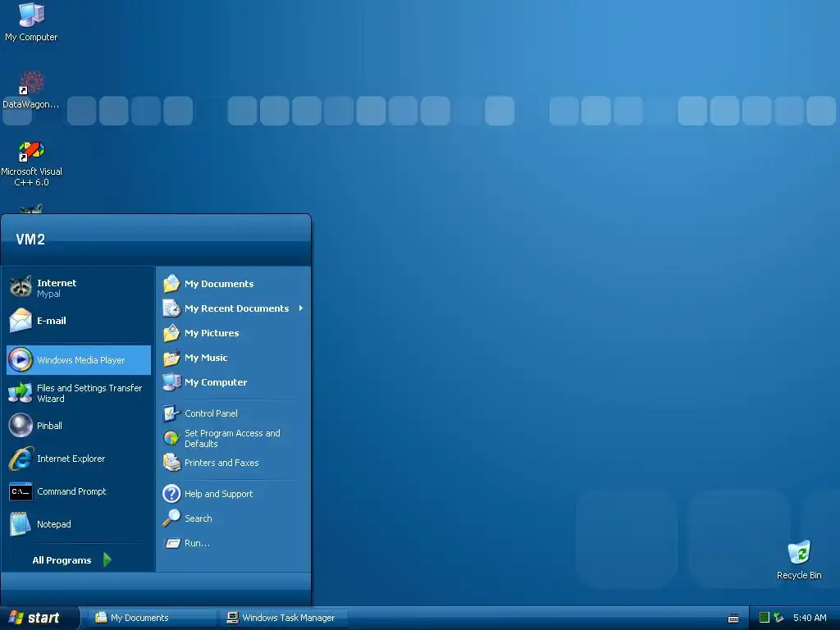The width and height of the screenshot is (840, 630).
Task: Switch to Windows Task Manager taskbar button
Action: click(x=284, y=618)
